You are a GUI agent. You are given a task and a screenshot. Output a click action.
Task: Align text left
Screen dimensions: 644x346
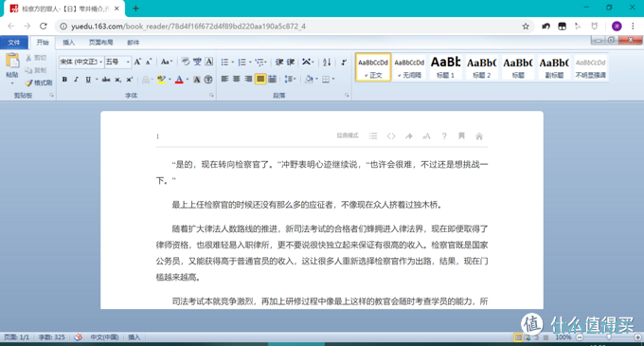(x=224, y=79)
